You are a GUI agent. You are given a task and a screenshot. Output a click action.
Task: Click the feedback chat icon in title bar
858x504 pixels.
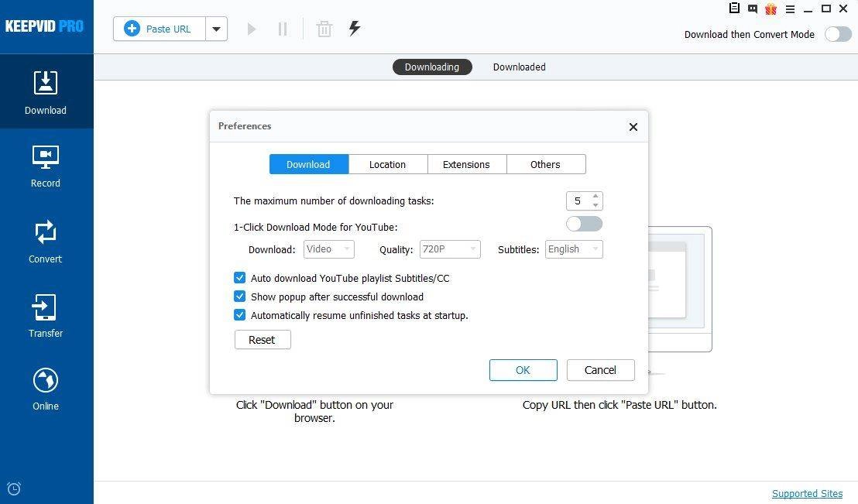(x=753, y=9)
